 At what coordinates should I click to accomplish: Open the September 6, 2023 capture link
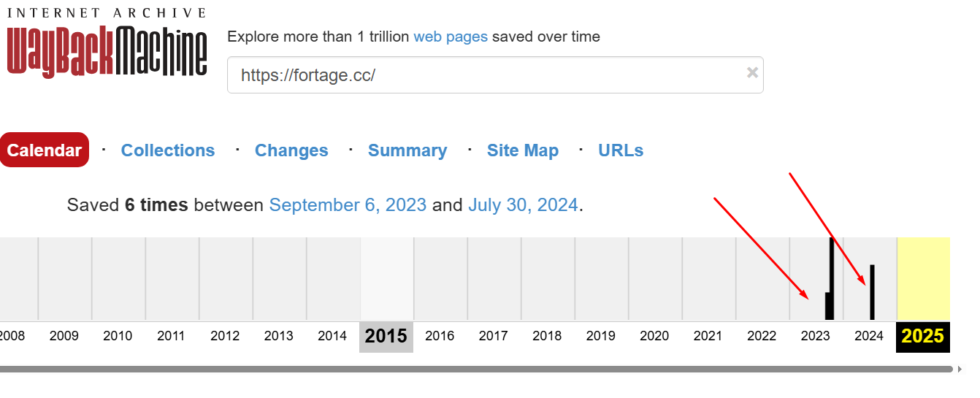[348, 205]
